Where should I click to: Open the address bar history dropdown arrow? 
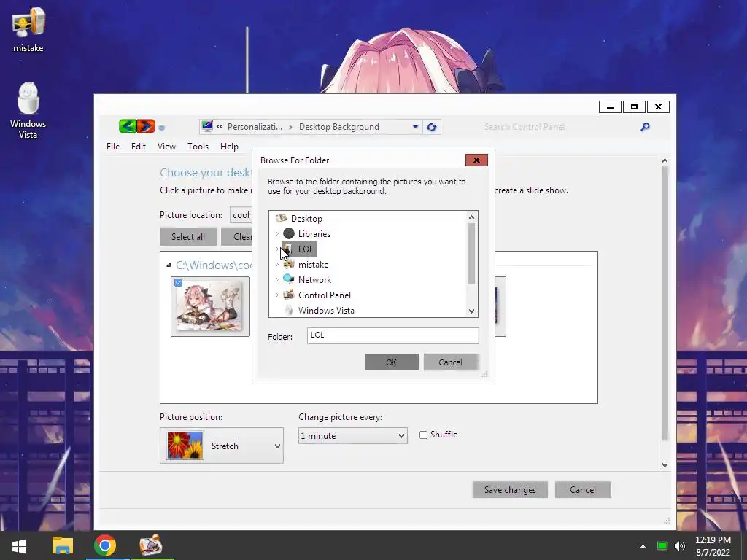point(415,127)
